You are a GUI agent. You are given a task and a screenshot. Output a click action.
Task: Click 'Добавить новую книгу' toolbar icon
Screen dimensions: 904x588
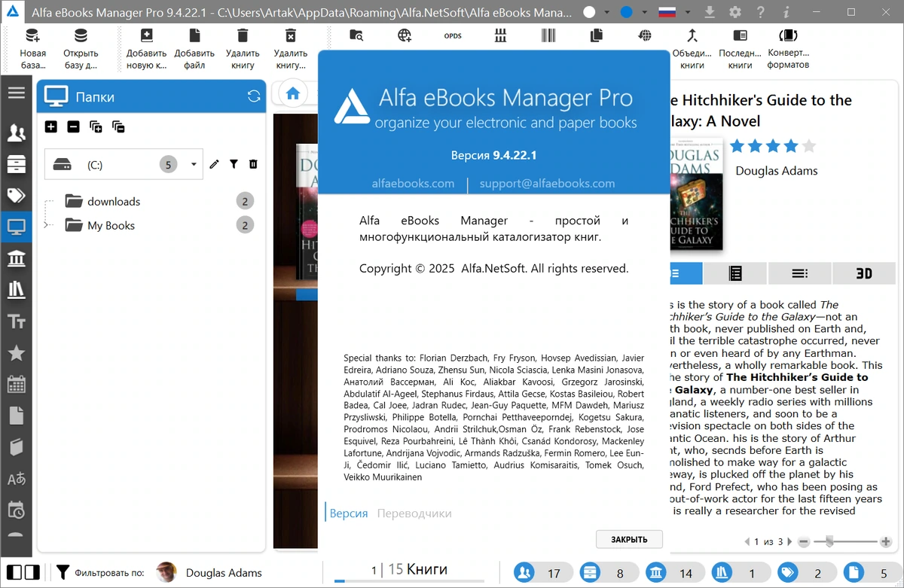pos(147,35)
